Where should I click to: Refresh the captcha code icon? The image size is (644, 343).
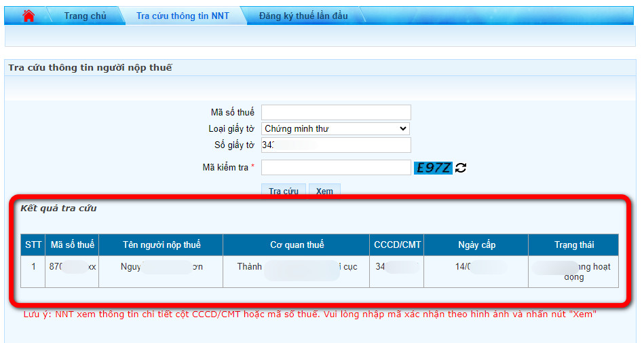(461, 168)
